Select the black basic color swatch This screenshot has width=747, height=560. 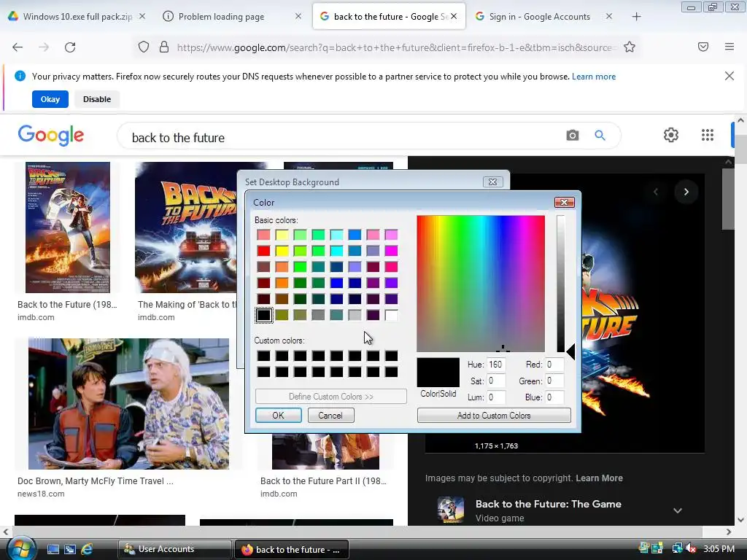pos(263,315)
